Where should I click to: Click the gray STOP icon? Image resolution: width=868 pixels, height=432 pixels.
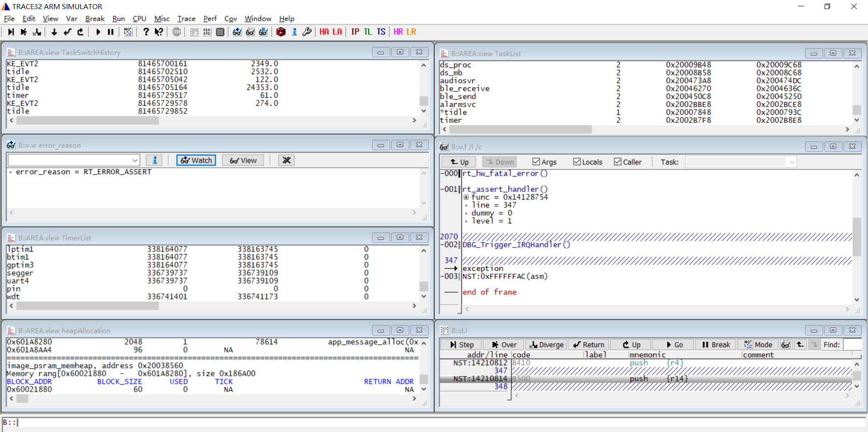click(177, 32)
